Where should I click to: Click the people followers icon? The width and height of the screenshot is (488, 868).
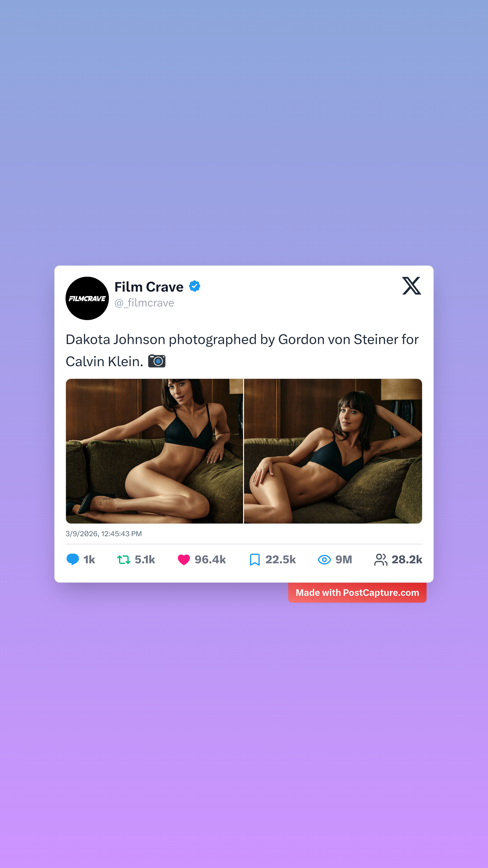point(381,560)
